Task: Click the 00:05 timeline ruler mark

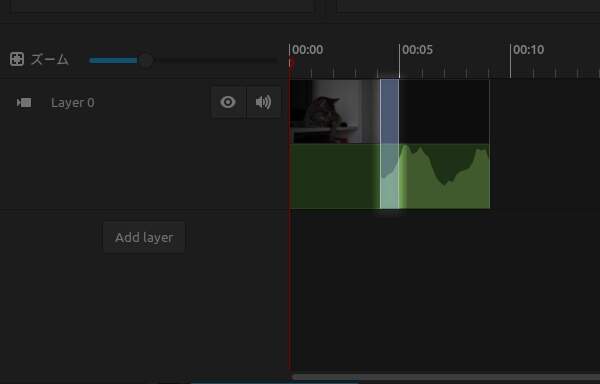Action: point(417,50)
